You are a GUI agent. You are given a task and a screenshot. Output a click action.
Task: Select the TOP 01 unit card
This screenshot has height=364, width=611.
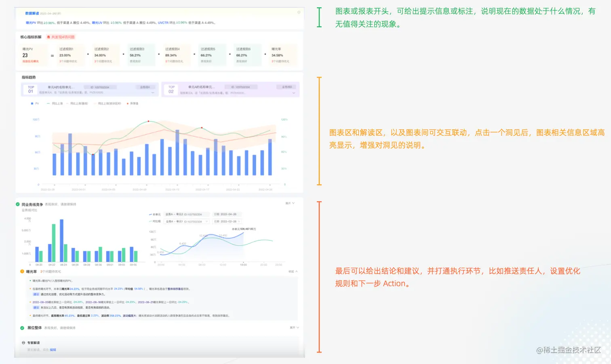coord(90,90)
